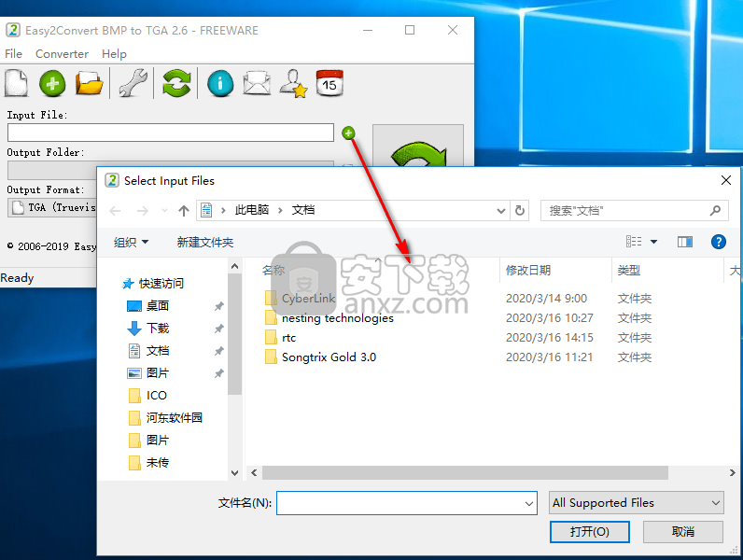
Task: Refresh the folder view
Action: 520,210
